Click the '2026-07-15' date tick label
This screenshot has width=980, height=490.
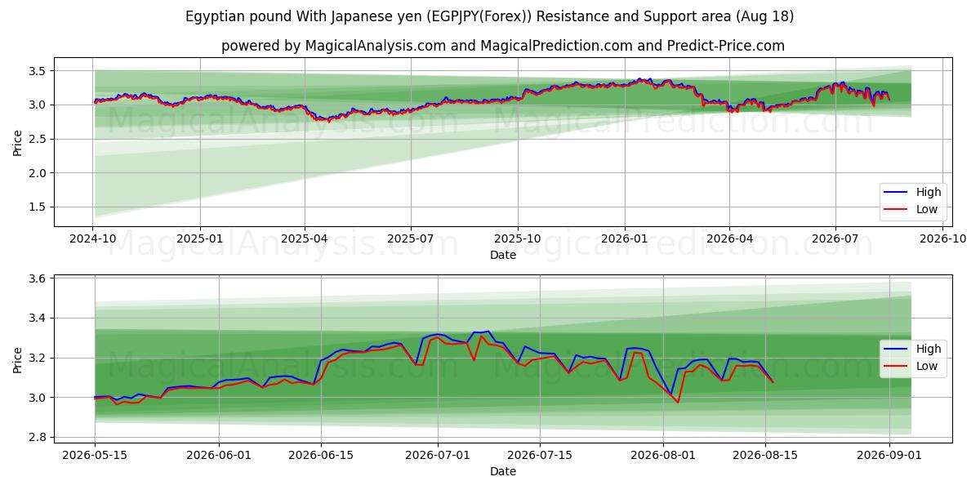[x=540, y=455]
